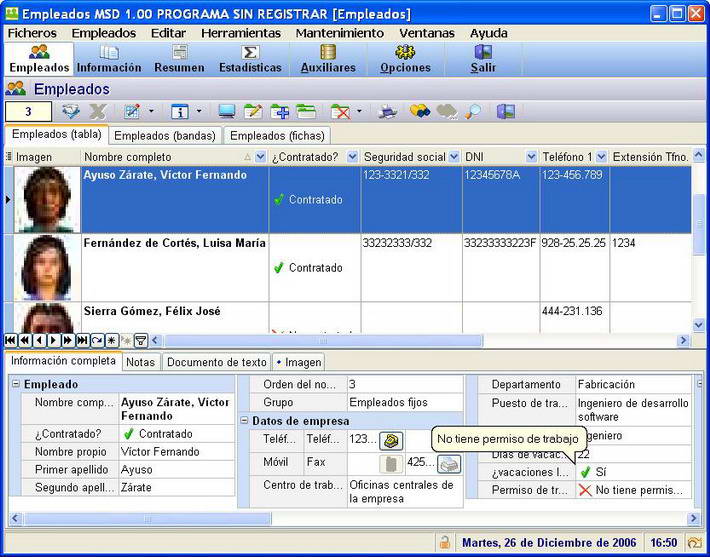Open DNI column filter dropdown
This screenshot has height=557, width=710.
point(532,157)
